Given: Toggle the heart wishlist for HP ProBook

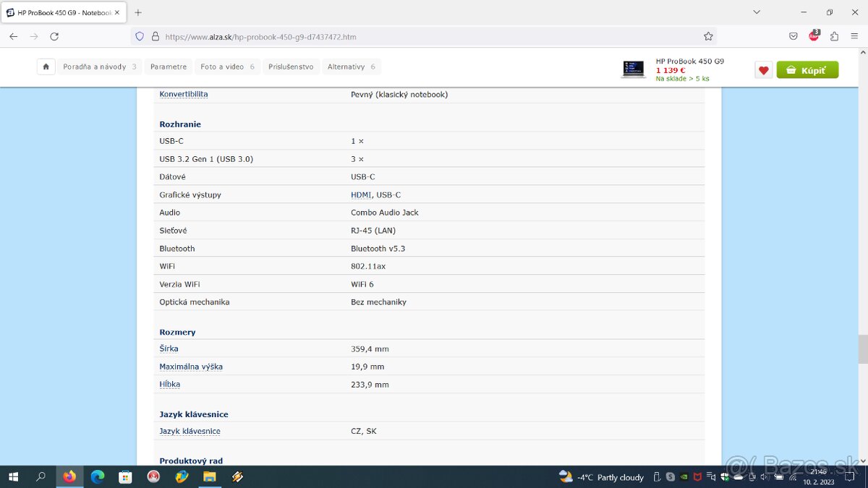Looking at the screenshot, I should point(763,69).
